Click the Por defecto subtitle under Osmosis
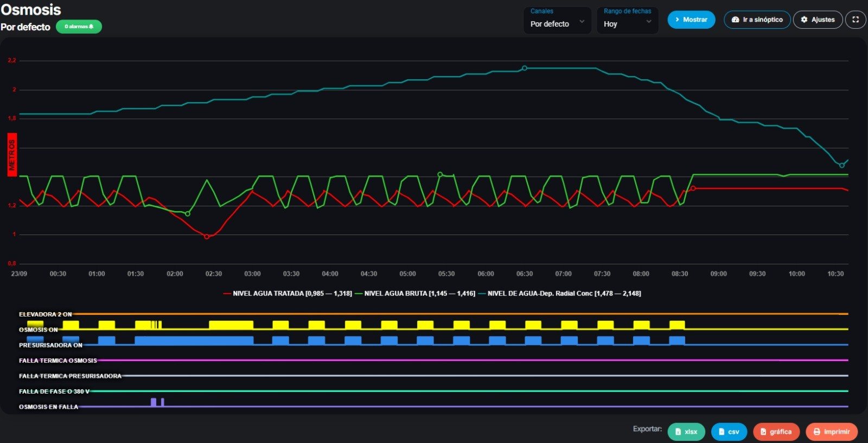Image resolution: width=868 pixels, height=443 pixels. tap(25, 27)
